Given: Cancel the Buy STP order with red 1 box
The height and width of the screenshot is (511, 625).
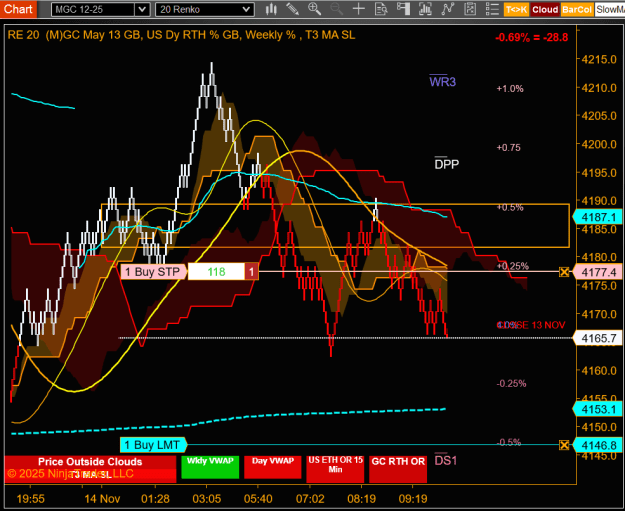Looking at the screenshot, I should (252, 272).
